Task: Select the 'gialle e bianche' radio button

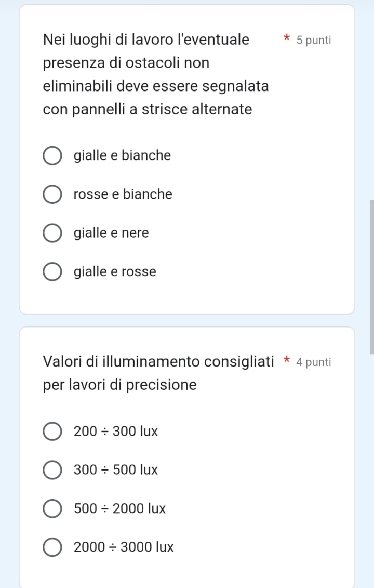Action: click(52, 156)
